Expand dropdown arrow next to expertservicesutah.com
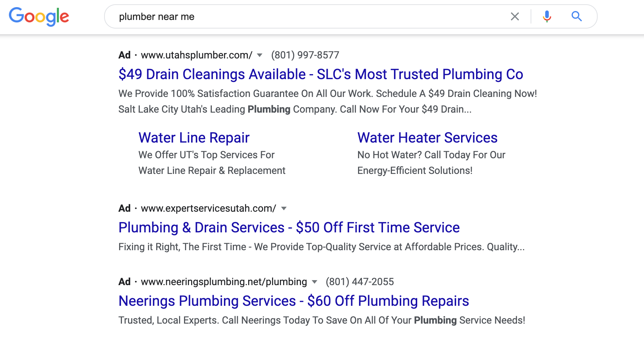The height and width of the screenshot is (345, 644). click(284, 208)
